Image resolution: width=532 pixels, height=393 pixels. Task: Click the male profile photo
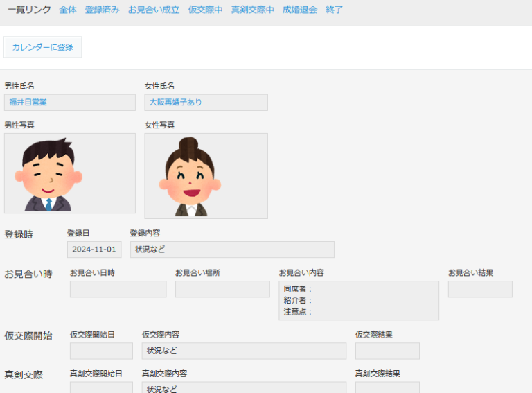[x=69, y=173]
